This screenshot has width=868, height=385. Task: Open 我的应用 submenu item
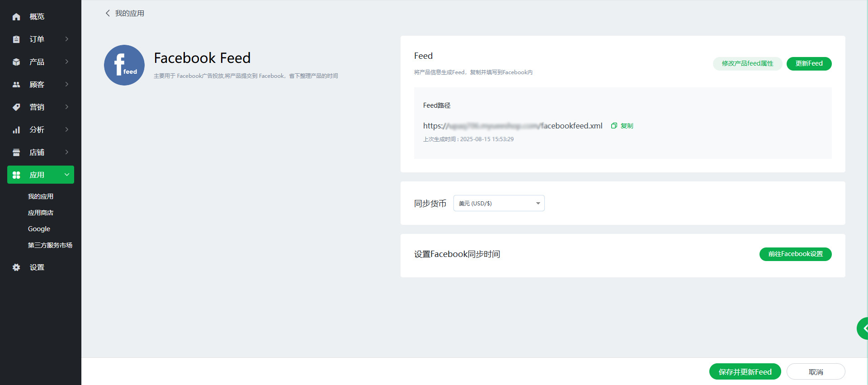click(41, 196)
